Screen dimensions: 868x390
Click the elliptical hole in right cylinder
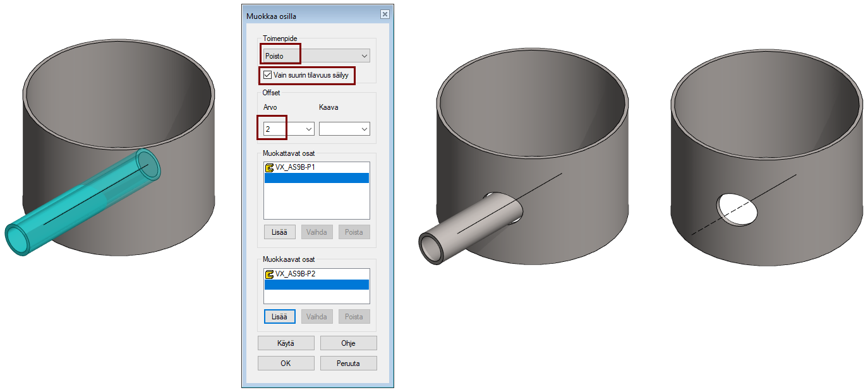737,209
